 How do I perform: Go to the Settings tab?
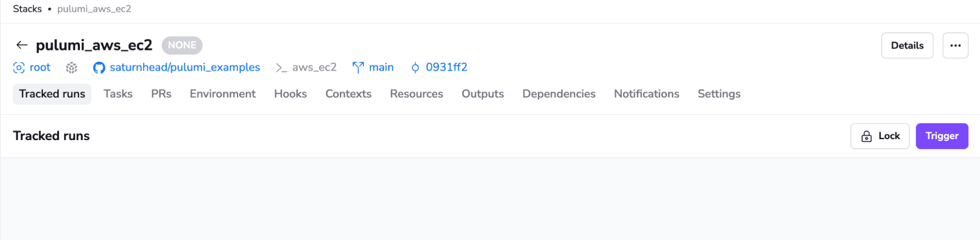click(x=719, y=94)
